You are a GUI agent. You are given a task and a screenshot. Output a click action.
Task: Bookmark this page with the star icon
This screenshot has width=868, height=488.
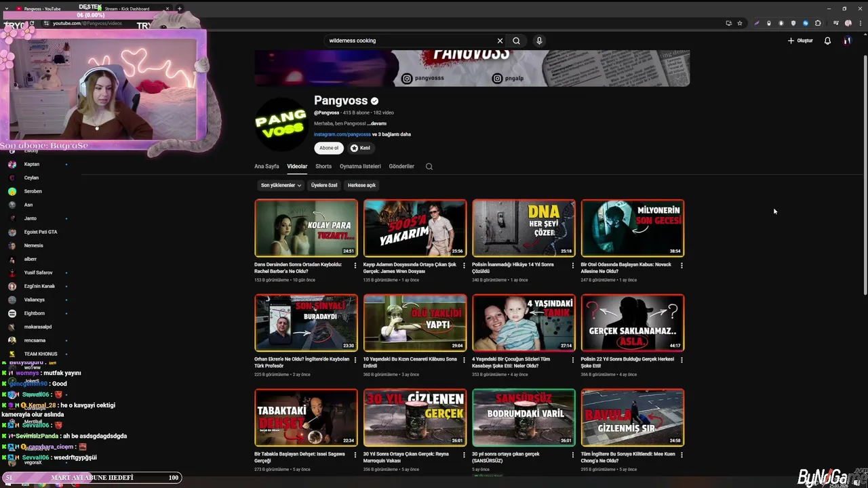(x=740, y=23)
